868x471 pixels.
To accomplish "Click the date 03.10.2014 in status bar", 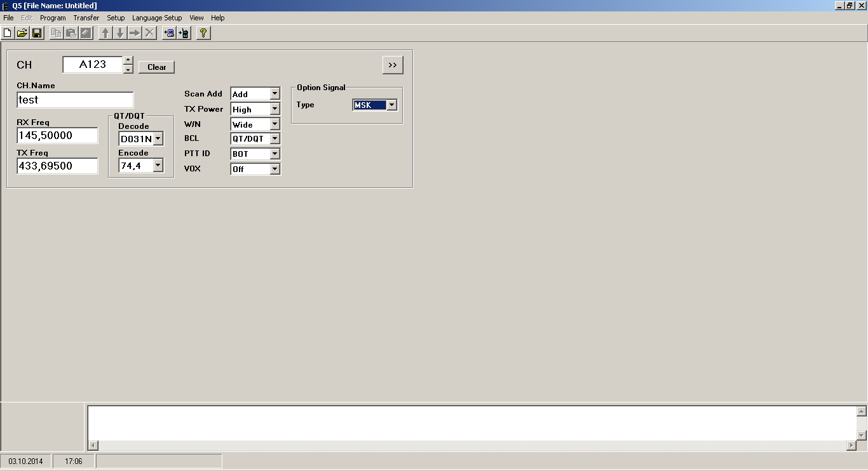I will coord(26,461).
